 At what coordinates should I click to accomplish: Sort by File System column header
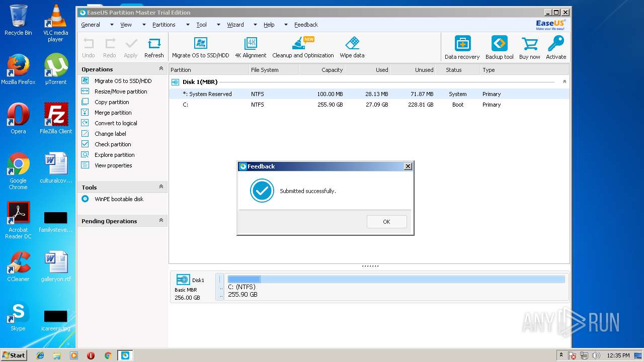pyautogui.click(x=274, y=70)
